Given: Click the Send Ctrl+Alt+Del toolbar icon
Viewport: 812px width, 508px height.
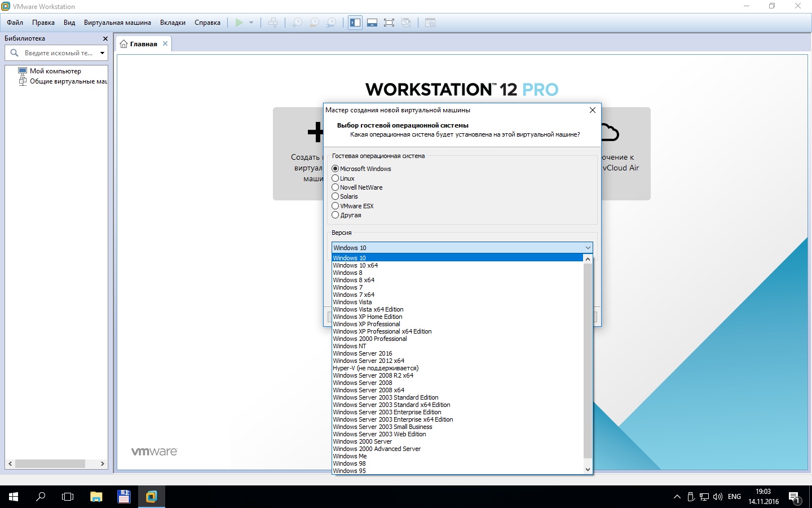Looking at the screenshot, I should tap(273, 23).
